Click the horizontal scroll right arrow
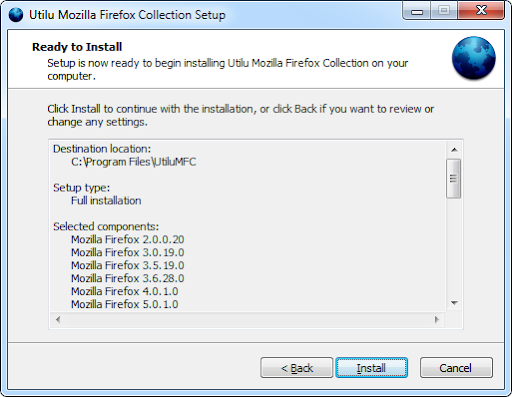Viewport: 512px width, 397px height. 437,319
